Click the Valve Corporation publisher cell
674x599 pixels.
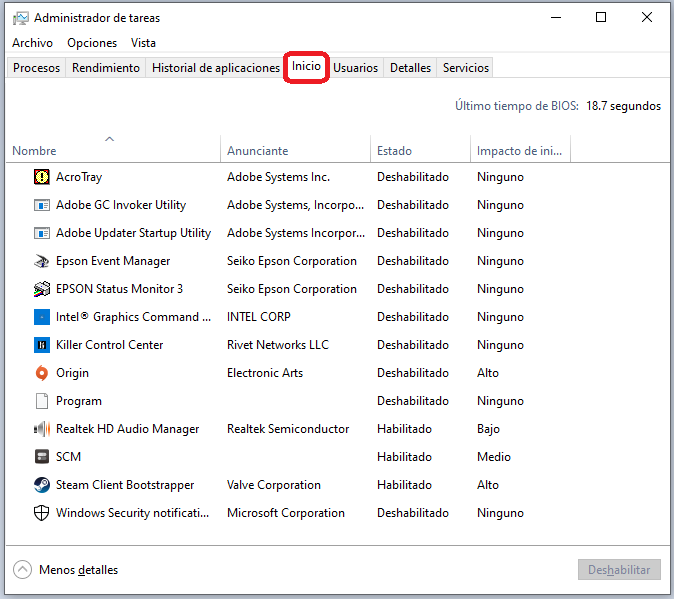click(274, 485)
